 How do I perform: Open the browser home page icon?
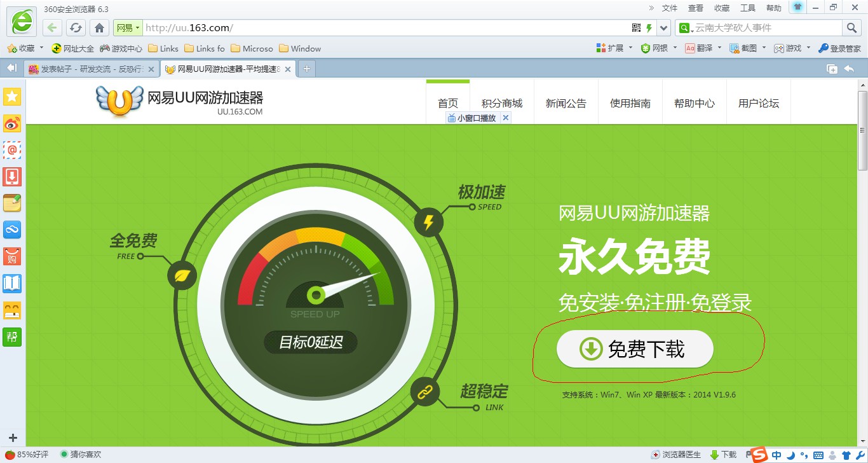tap(98, 28)
